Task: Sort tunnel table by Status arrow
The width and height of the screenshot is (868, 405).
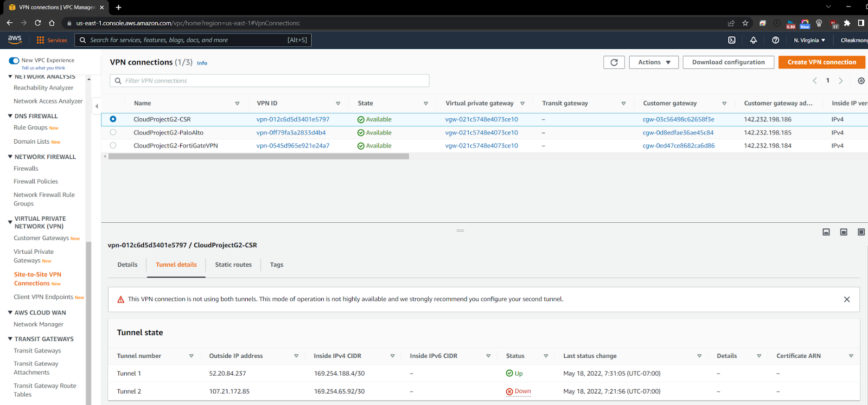Action: [546, 356]
